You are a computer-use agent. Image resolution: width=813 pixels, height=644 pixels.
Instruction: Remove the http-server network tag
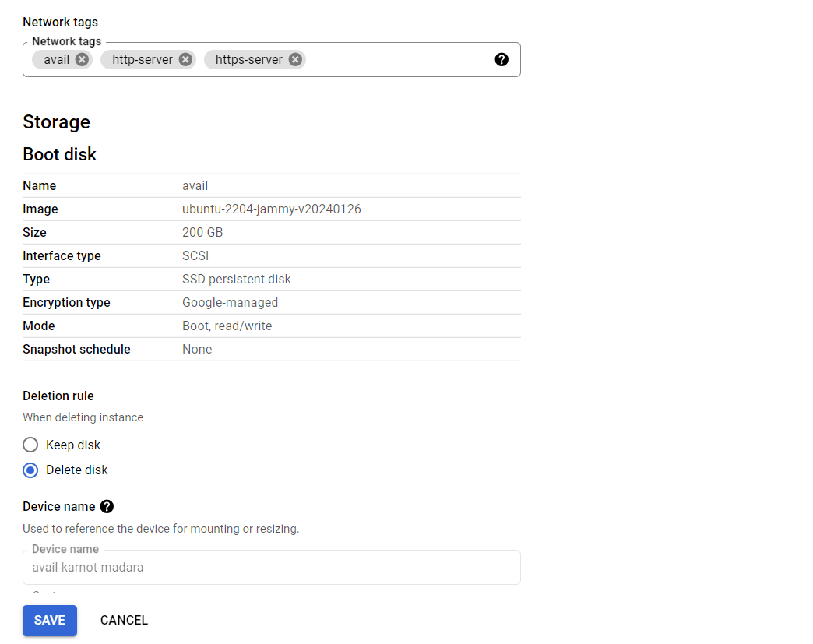[185, 60]
